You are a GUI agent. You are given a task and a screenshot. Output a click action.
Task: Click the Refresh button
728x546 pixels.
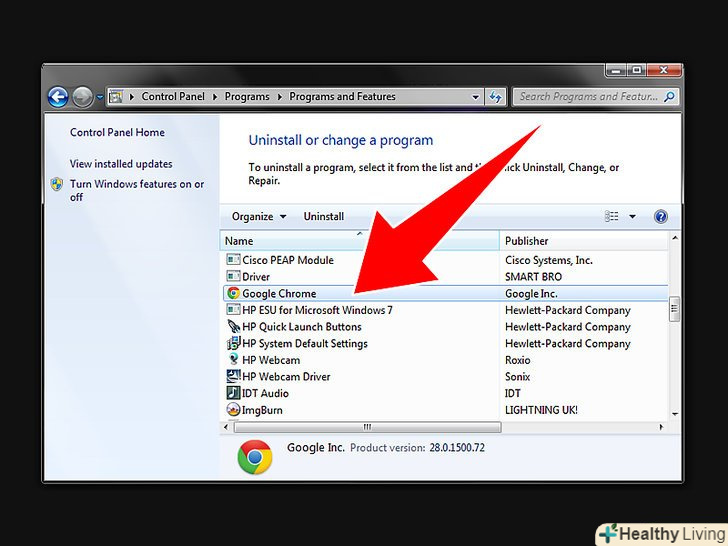point(495,97)
